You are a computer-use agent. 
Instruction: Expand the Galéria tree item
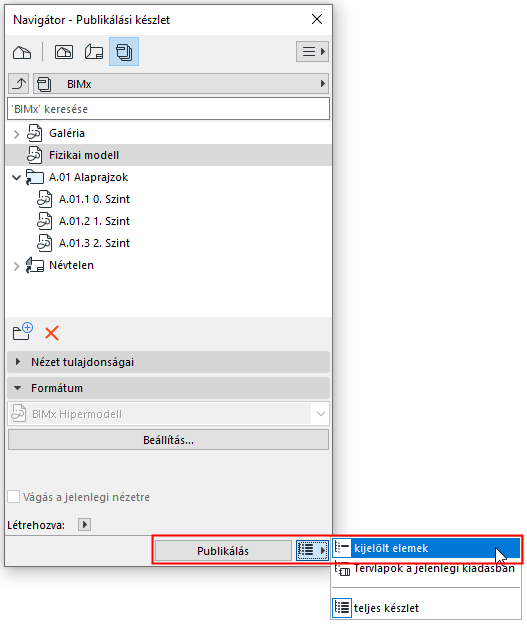16,134
